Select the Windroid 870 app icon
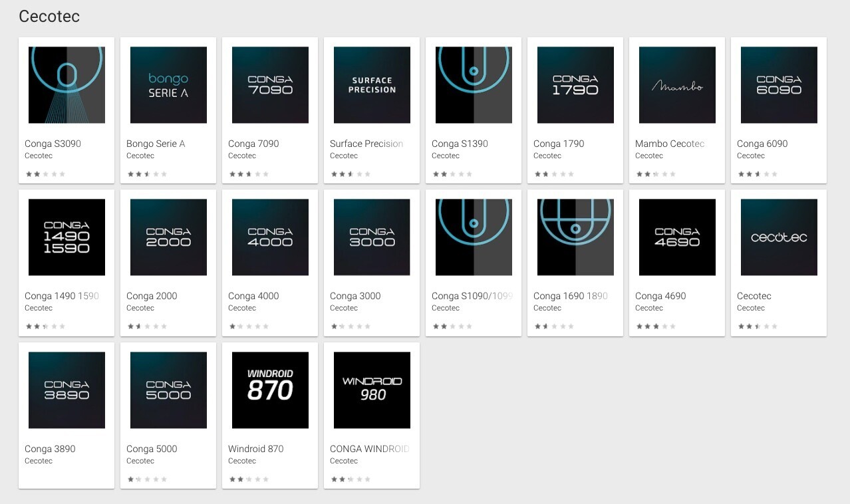850x504 pixels. 270,390
